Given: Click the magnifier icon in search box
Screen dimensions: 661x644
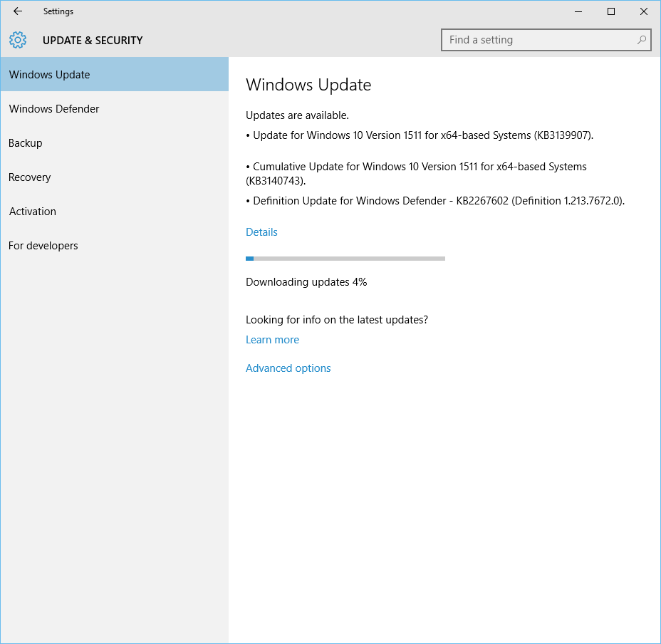Looking at the screenshot, I should point(641,40).
